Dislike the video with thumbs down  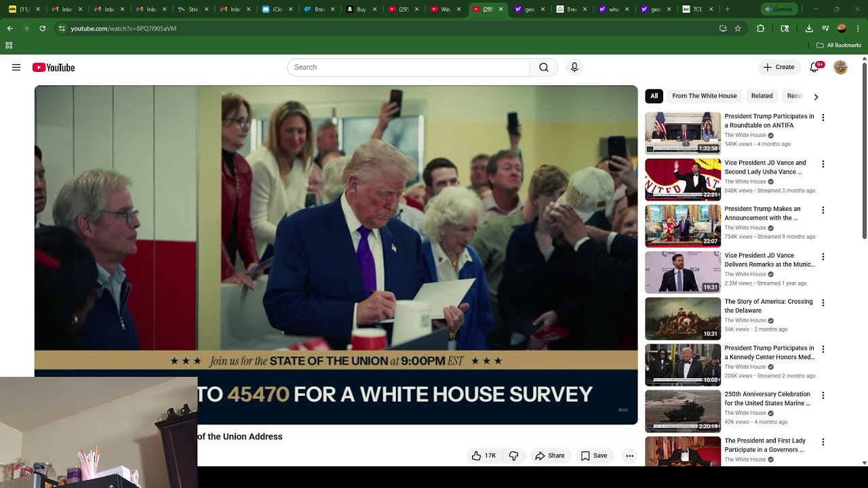[x=513, y=455]
